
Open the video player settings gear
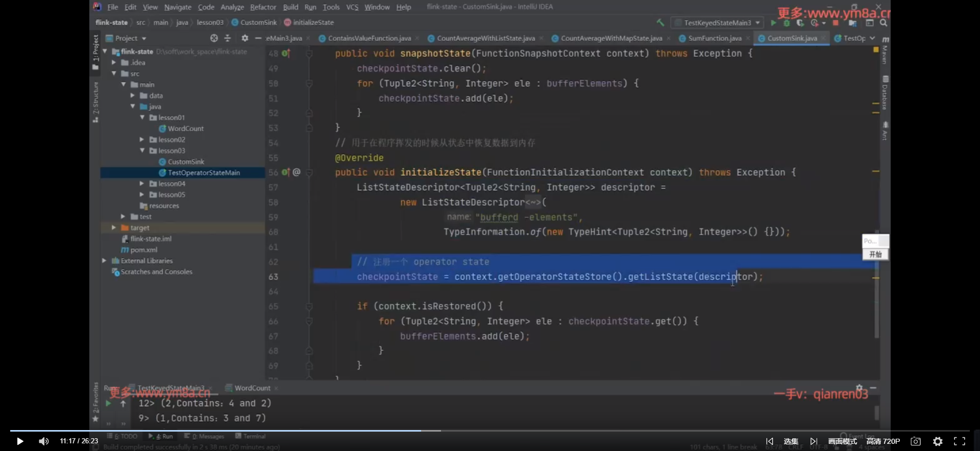[938, 441]
